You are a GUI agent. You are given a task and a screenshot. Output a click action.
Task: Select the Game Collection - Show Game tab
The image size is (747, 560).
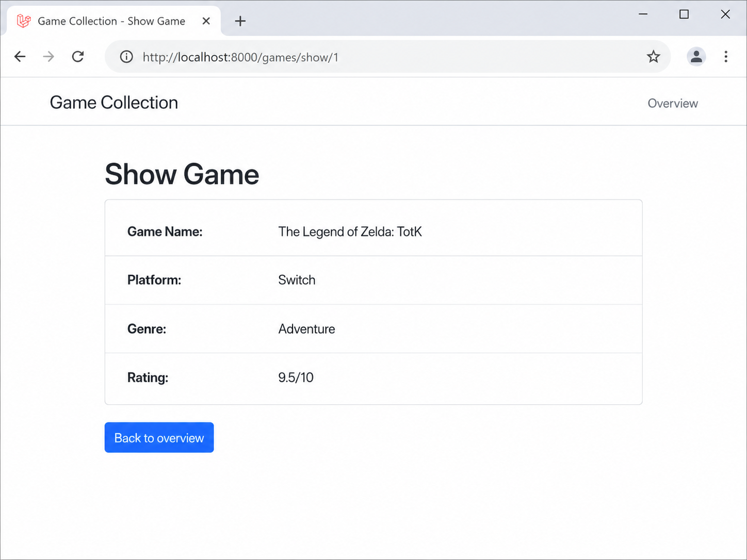(114, 21)
